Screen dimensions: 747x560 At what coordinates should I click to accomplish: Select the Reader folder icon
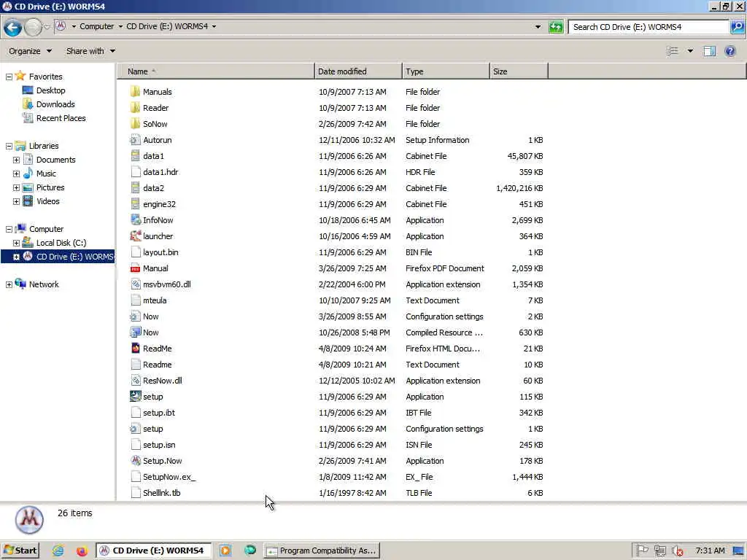click(135, 108)
